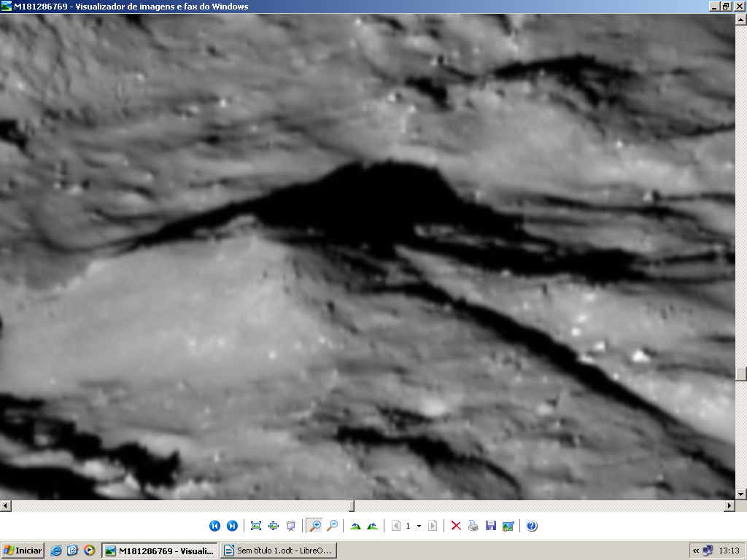Click the vertical scrollbar down arrow

(x=741, y=494)
